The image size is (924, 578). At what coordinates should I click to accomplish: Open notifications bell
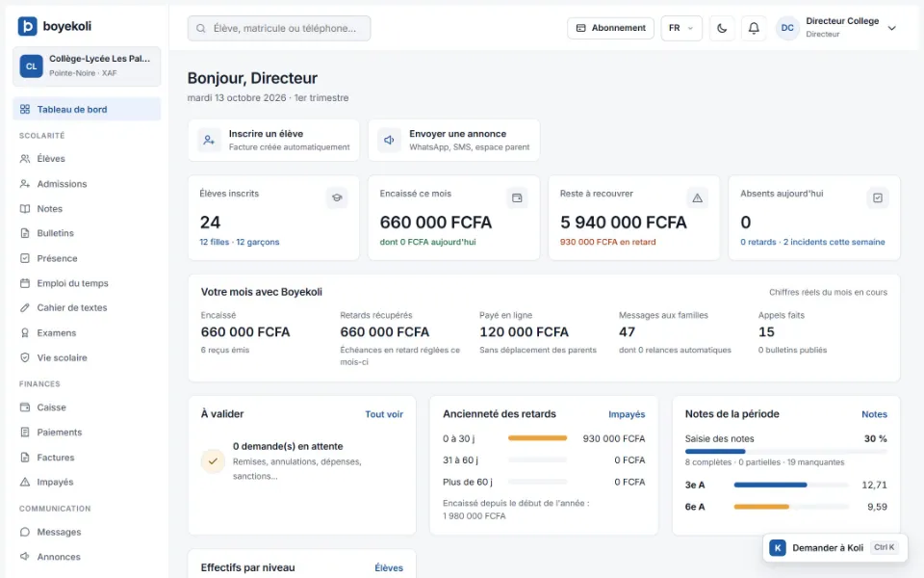754,28
